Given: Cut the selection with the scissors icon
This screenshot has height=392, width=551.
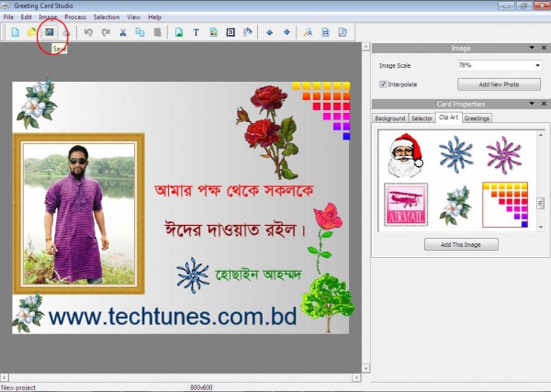Looking at the screenshot, I should [x=123, y=32].
